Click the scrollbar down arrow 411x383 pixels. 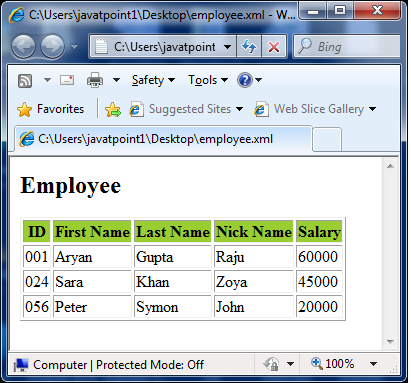click(x=391, y=342)
